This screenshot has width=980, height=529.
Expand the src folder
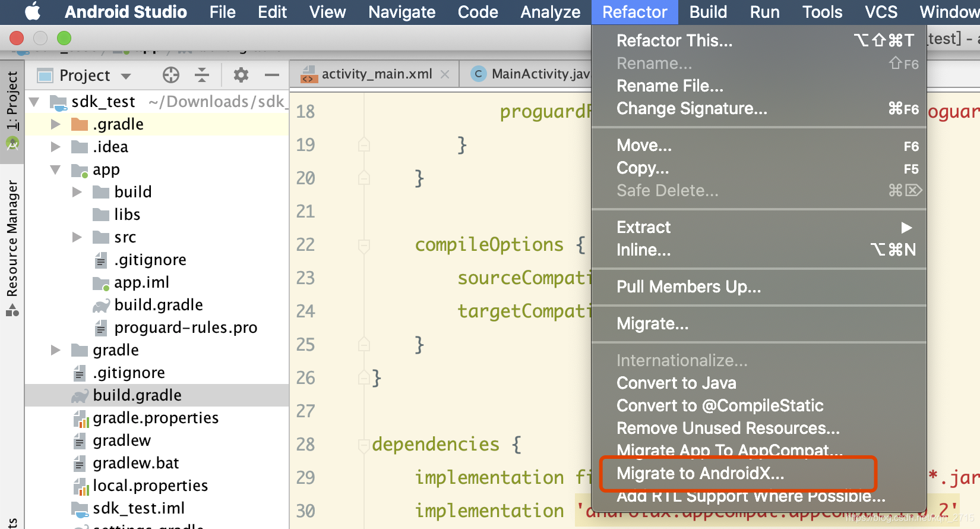[77, 237]
